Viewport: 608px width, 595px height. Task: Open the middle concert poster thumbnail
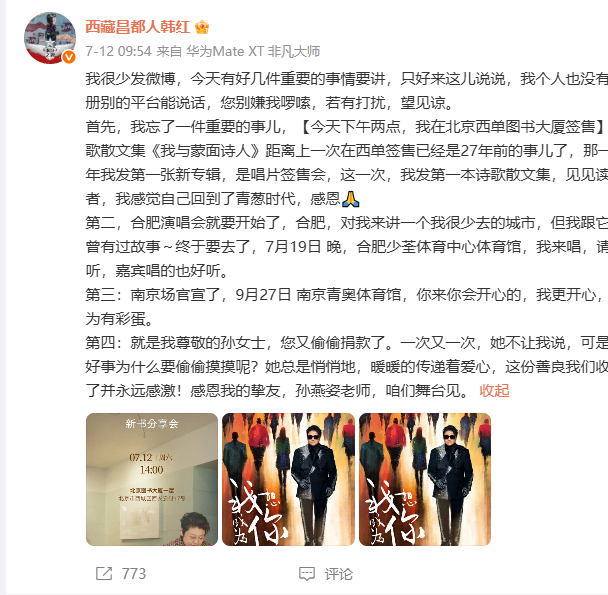click(x=288, y=479)
